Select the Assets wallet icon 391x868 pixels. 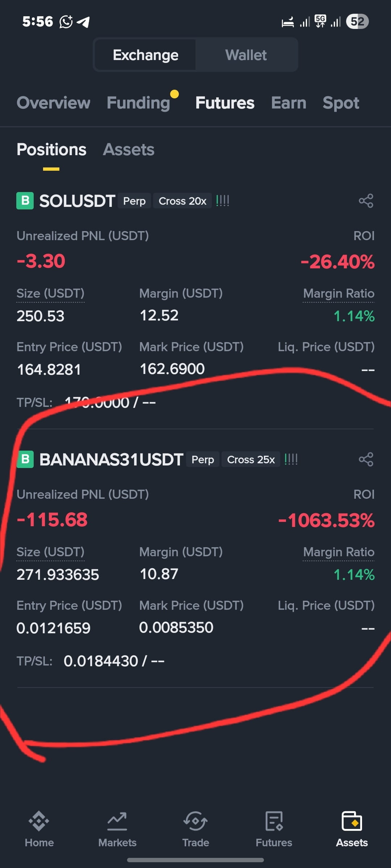[x=352, y=821]
